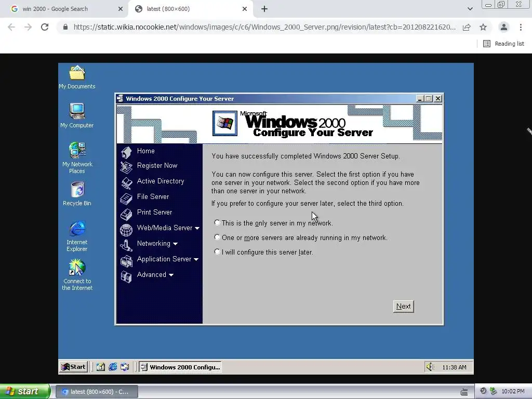The image size is (532, 399).
Task: Open Chrome tab search dropdown
Action: pyautogui.click(x=470, y=9)
